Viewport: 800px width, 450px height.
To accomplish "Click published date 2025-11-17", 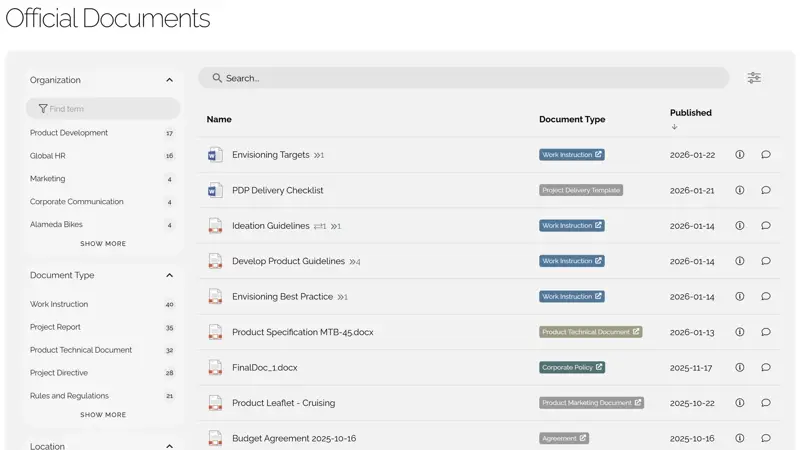I will pyautogui.click(x=691, y=368).
